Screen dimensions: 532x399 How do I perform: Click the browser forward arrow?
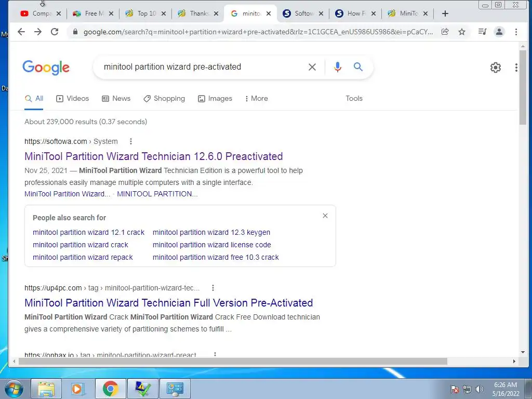click(x=37, y=32)
